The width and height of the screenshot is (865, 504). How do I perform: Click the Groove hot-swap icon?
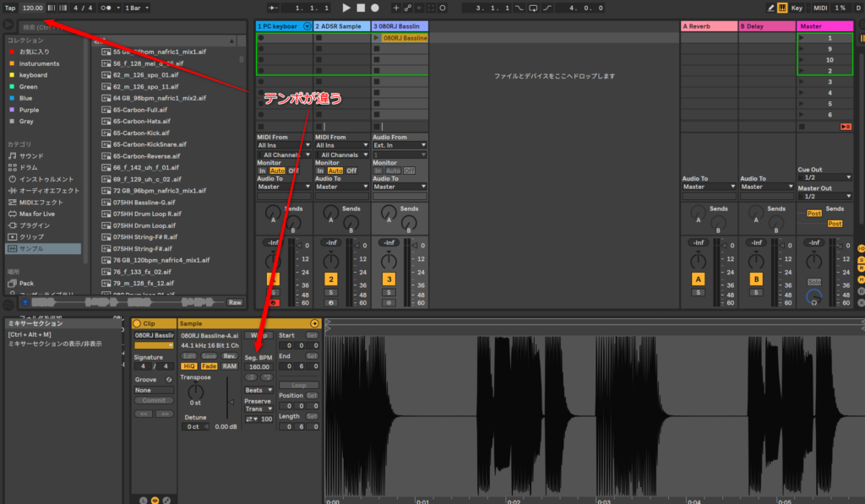click(169, 379)
